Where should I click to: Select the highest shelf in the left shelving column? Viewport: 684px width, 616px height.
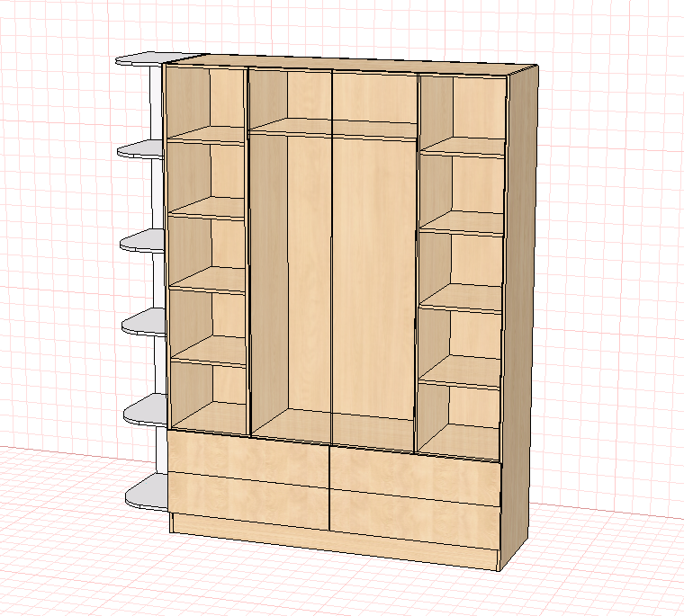tap(206, 134)
